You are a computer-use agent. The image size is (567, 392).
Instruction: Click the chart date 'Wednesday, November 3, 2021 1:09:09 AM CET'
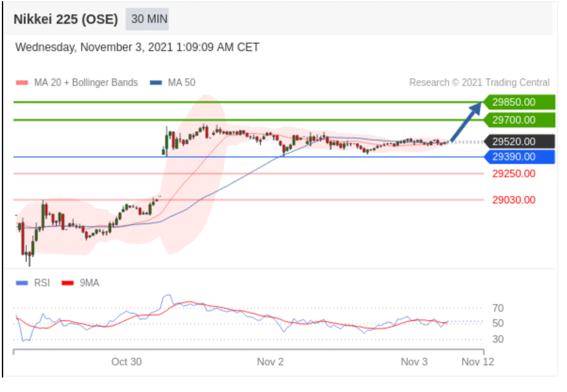137,47
